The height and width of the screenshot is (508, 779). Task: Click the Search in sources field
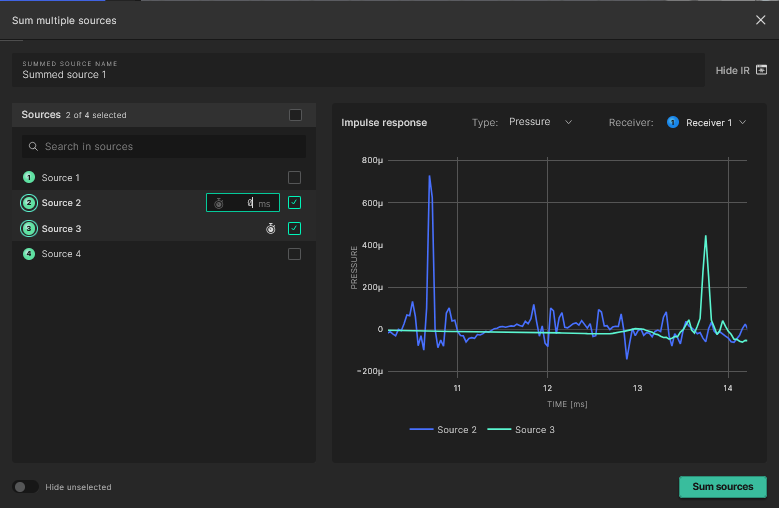tap(170, 147)
